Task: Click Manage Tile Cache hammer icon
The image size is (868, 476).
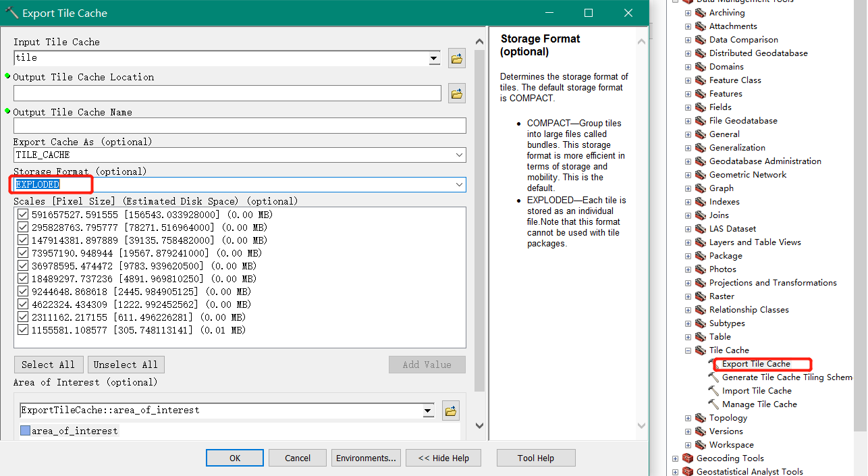Action: coord(714,404)
